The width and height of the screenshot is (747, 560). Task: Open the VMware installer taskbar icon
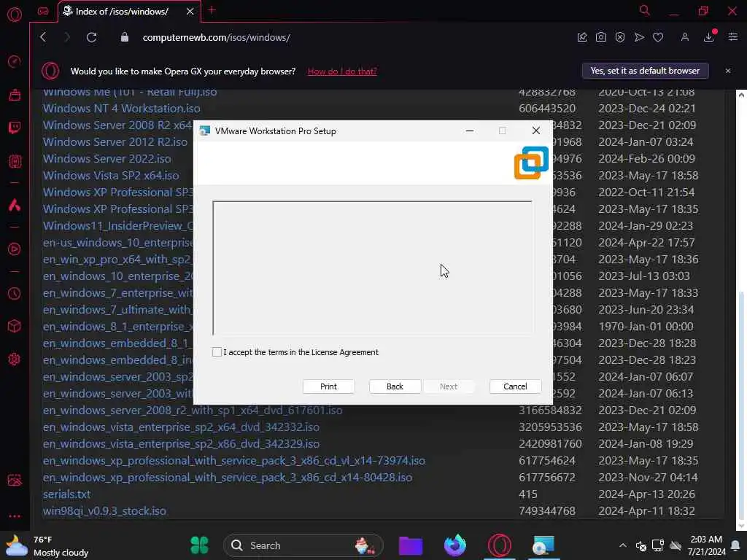(543, 545)
